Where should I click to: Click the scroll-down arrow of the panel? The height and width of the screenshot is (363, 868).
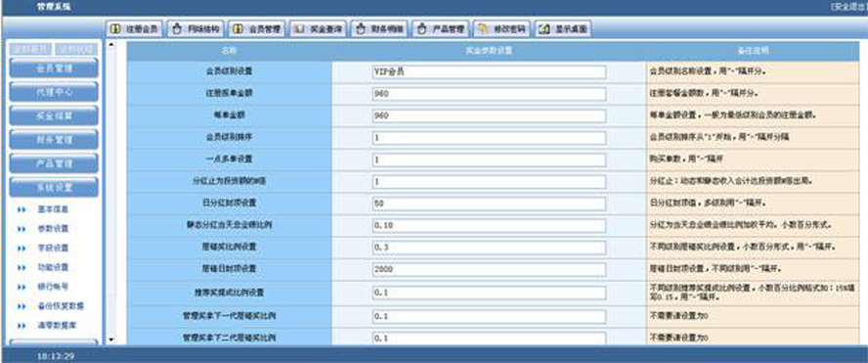pyautogui.click(x=111, y=340)
